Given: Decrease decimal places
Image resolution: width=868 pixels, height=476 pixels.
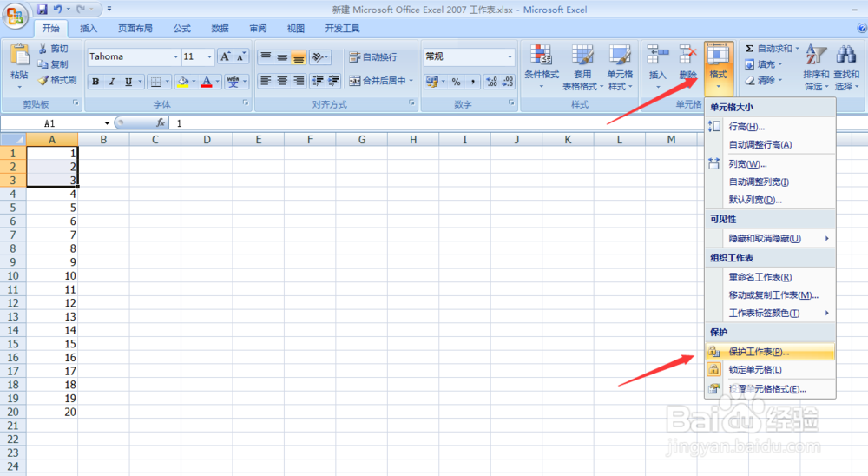Looking at the screenshot, I should (508, 82).
